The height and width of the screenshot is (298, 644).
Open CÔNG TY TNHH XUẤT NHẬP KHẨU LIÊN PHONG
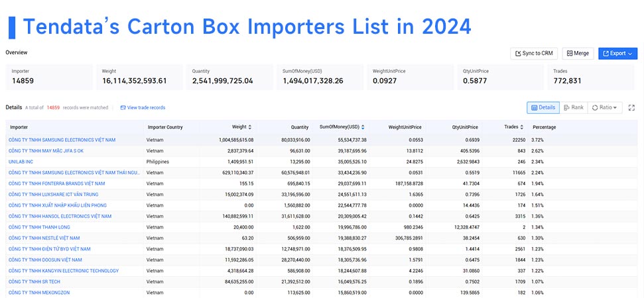click(58, 205)
